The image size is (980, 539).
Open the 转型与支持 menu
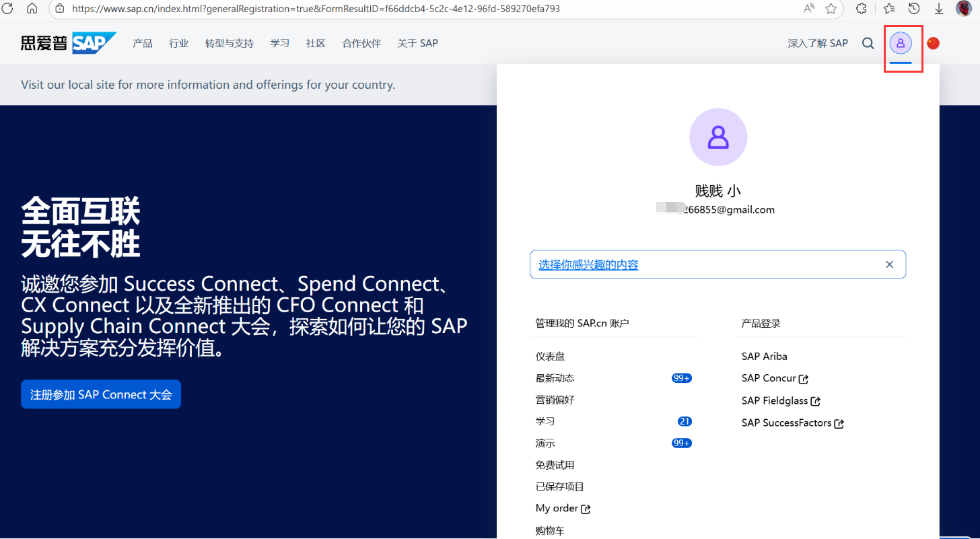click(x=230, y=43)
